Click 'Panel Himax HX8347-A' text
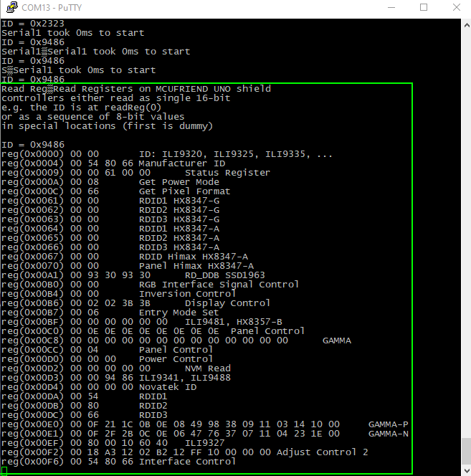This screenshot has width=471, height=476. pyautogui.click(x=196, y=266)
